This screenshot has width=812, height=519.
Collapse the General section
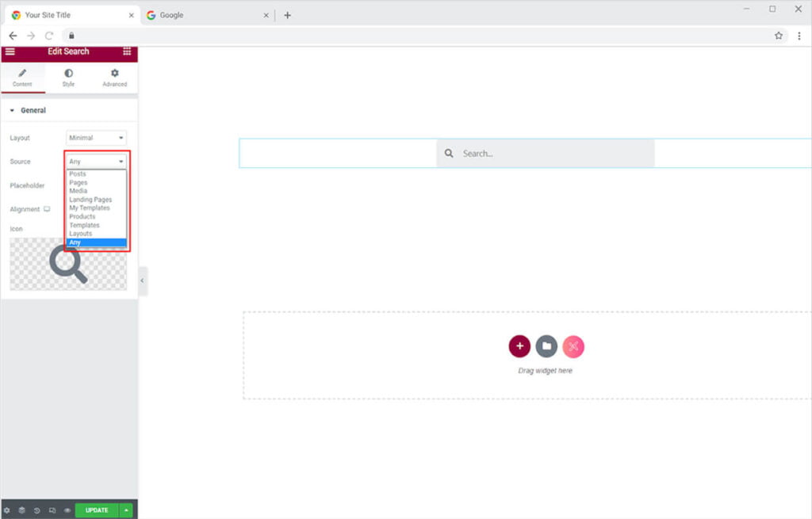point(12,110)
